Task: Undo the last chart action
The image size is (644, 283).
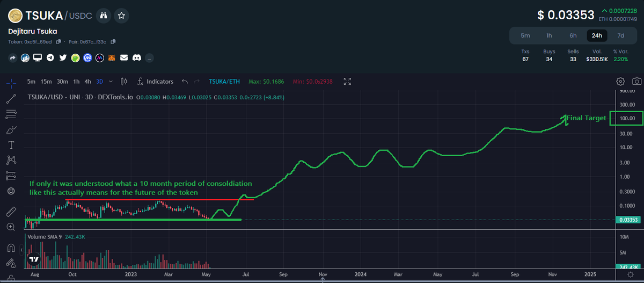Action: 185,82
